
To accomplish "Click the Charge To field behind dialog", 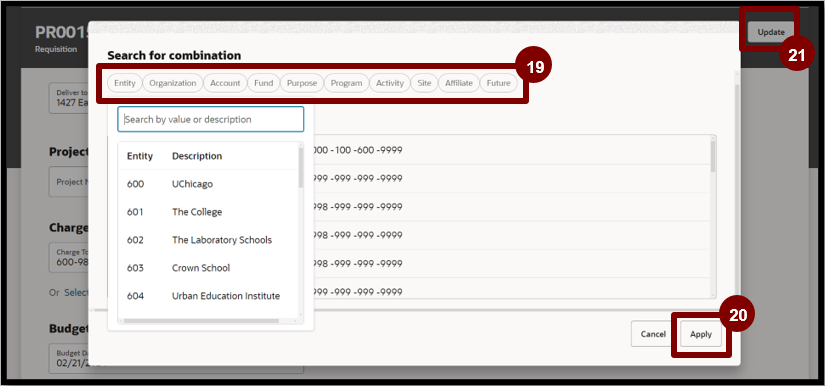I will pyautogui.click(x=69, y=257).
